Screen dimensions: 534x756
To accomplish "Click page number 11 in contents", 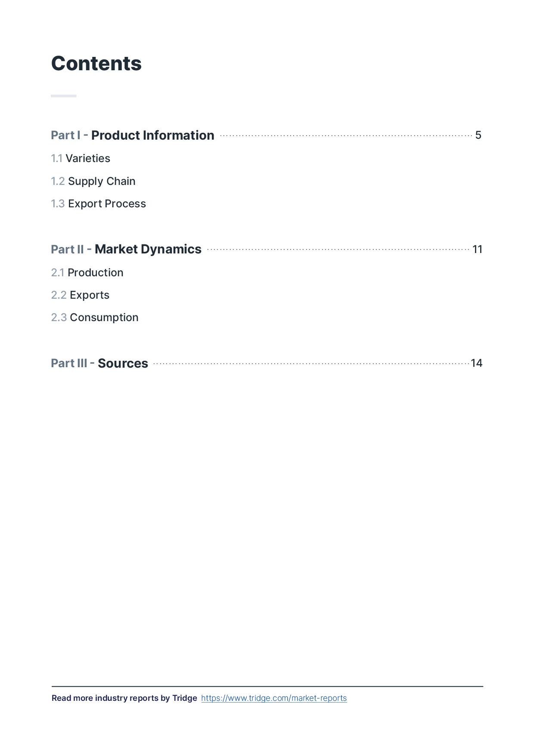I will 477,250.
